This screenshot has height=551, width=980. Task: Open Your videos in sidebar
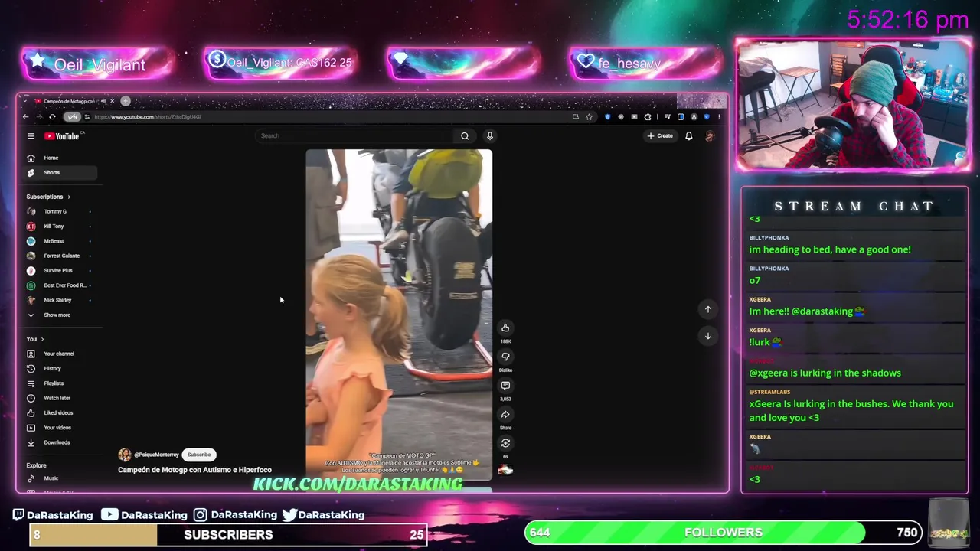coord(60,428)
